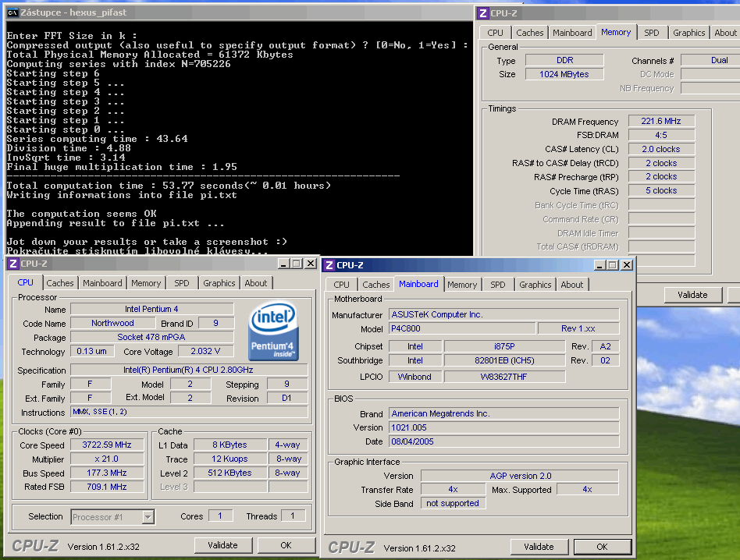Click the Package field Socket 478 mPGA

(151, 337)
